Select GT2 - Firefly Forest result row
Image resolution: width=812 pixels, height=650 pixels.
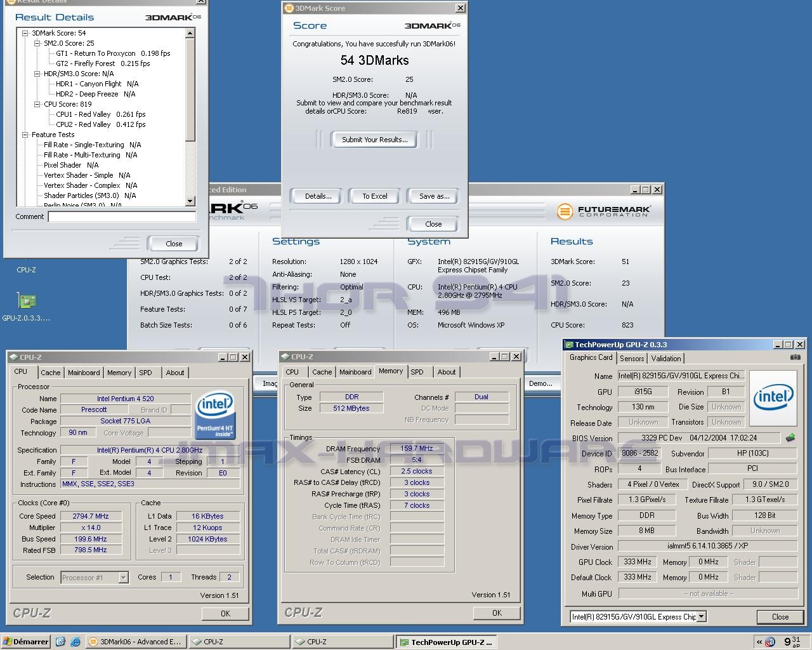(x=103, y=63)
